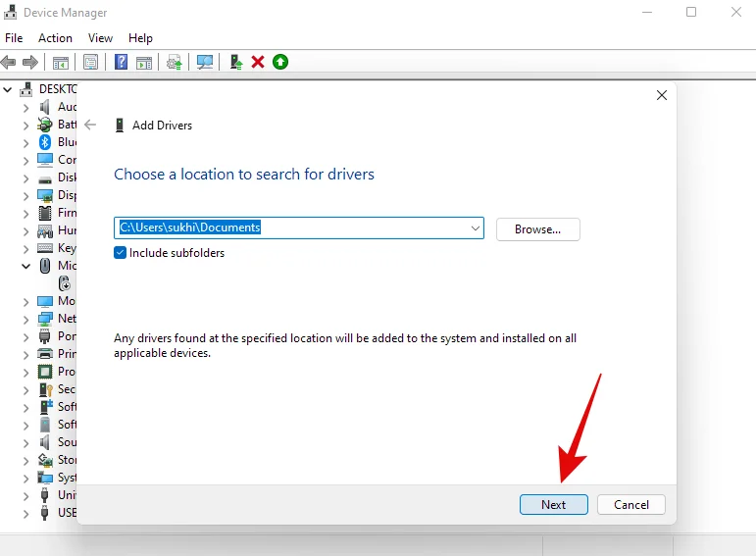Select the Human Interface Devices icon
Screen dimensions: 756x556
45,231
